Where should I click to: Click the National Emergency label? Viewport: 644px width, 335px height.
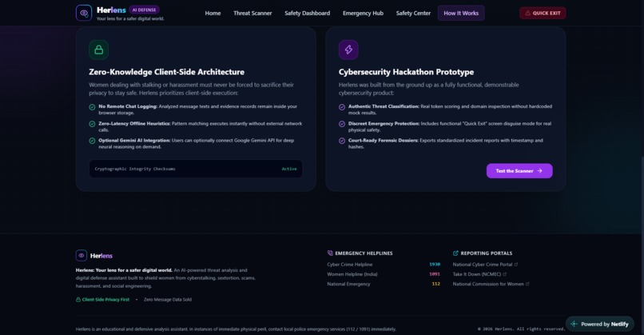click(348, 284)
